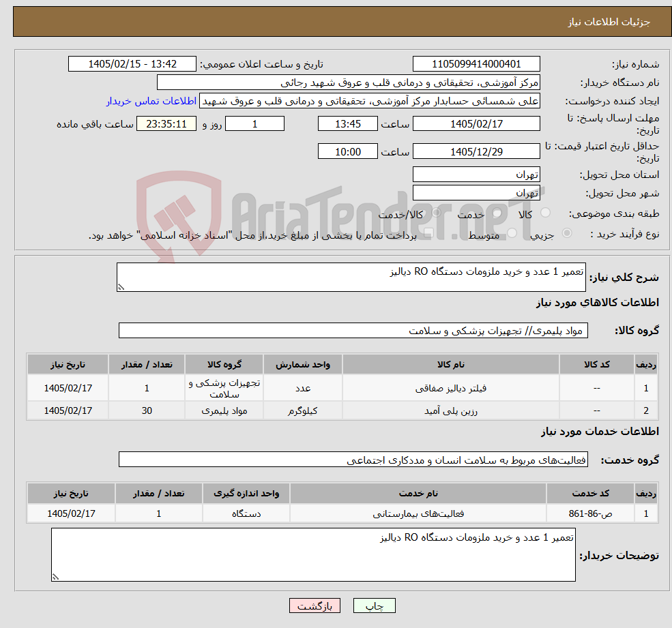Click the price validity time 10:00 field

347,151
